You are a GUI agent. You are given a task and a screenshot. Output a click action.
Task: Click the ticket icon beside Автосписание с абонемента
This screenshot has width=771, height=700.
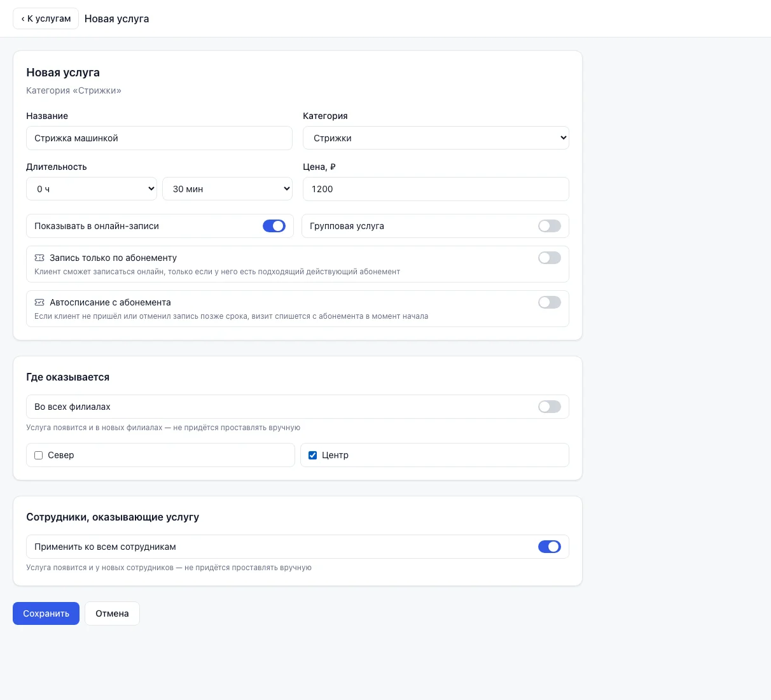(39, 302)
